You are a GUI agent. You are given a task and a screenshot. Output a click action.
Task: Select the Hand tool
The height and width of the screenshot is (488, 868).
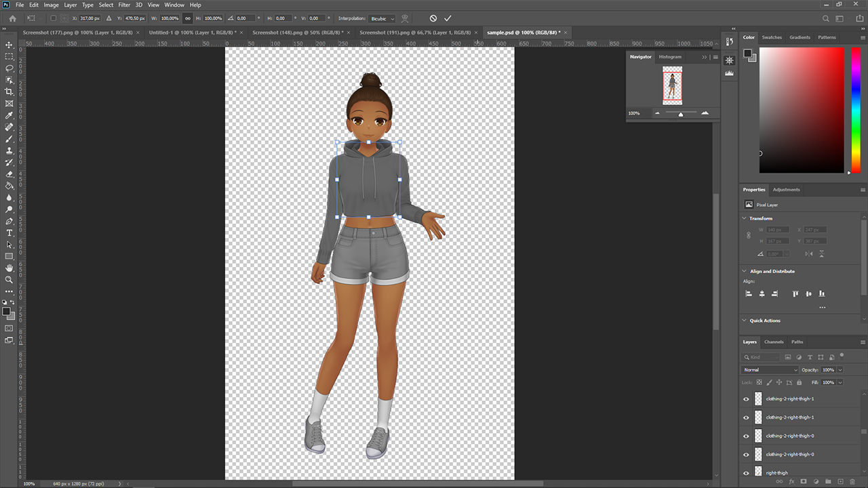pos(9,268)
